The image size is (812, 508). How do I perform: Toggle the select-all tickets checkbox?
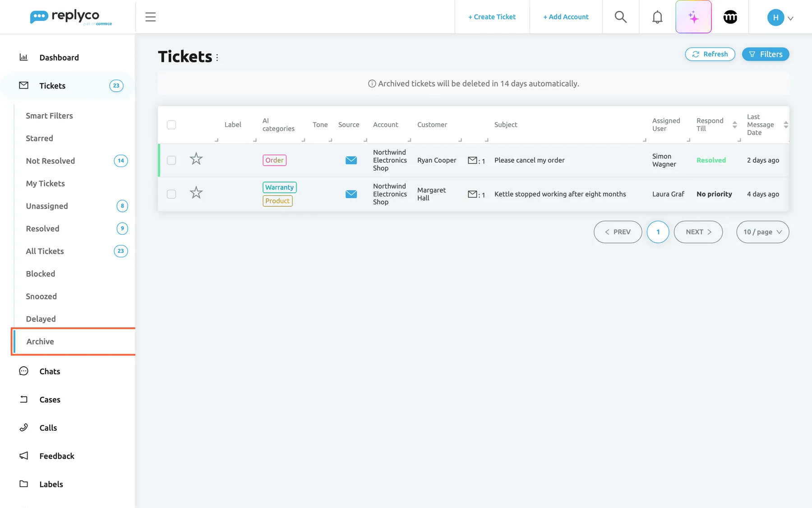coord(171,125)
